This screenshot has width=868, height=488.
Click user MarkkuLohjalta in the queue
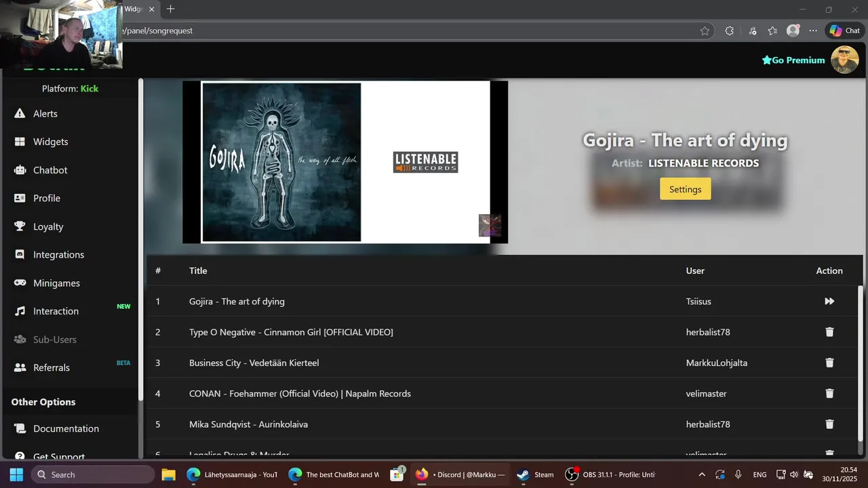(717, 363)
